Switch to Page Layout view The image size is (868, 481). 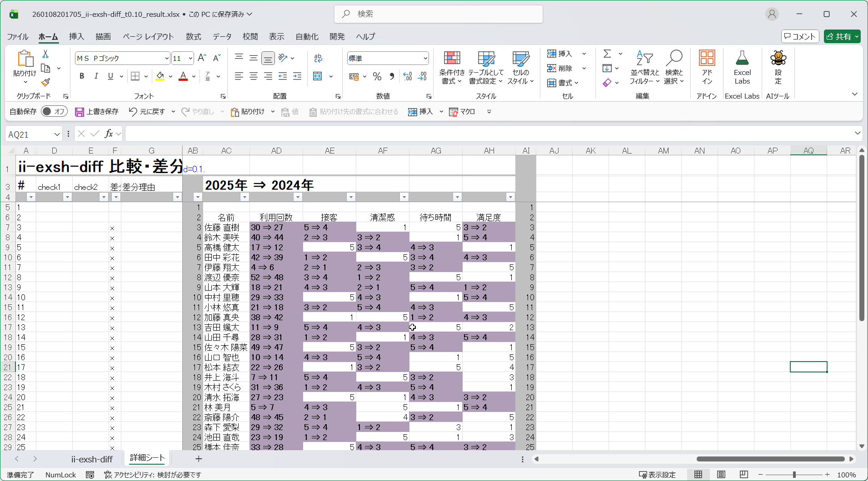tap(721, 475)
